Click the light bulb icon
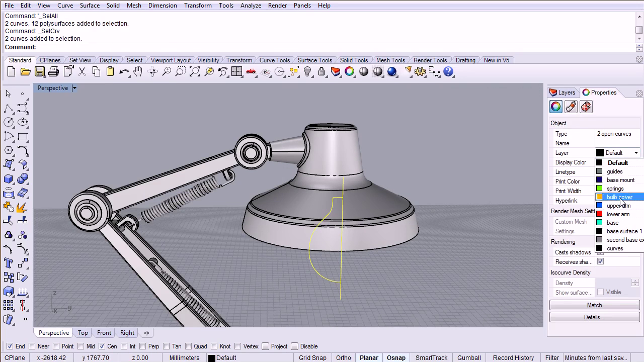 coord(307,72)
